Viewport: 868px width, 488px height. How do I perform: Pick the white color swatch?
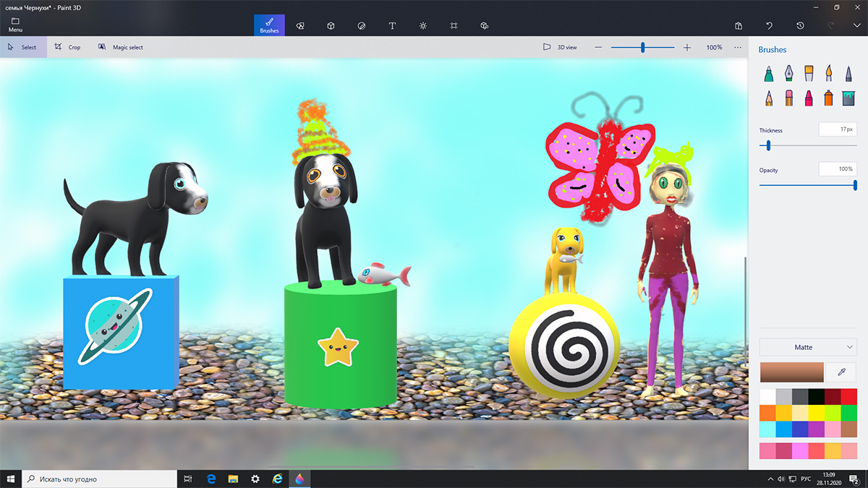[x=767, y=396]
